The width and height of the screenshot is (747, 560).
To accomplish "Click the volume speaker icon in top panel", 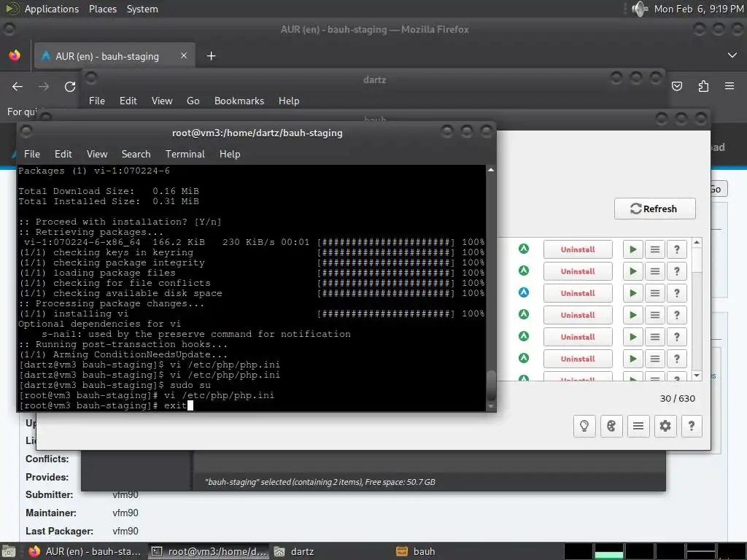I will pyautogui.click(x=639, y=9).
